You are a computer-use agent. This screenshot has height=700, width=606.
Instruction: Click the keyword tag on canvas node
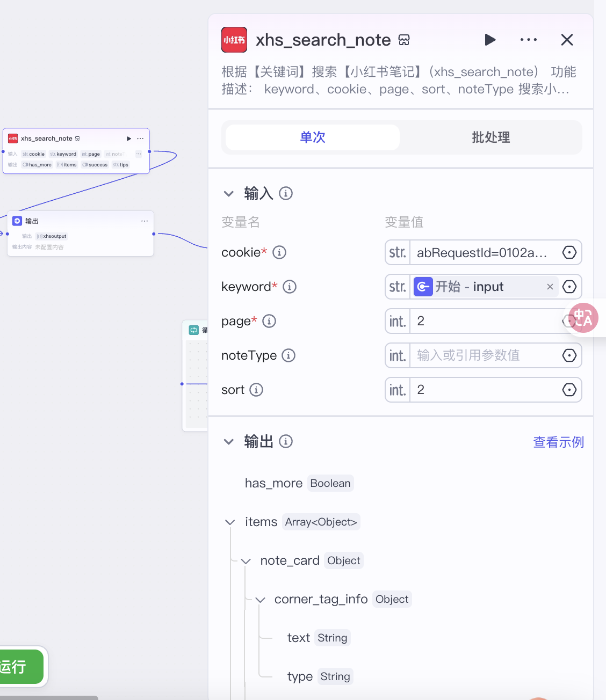[x=63, y=154]
